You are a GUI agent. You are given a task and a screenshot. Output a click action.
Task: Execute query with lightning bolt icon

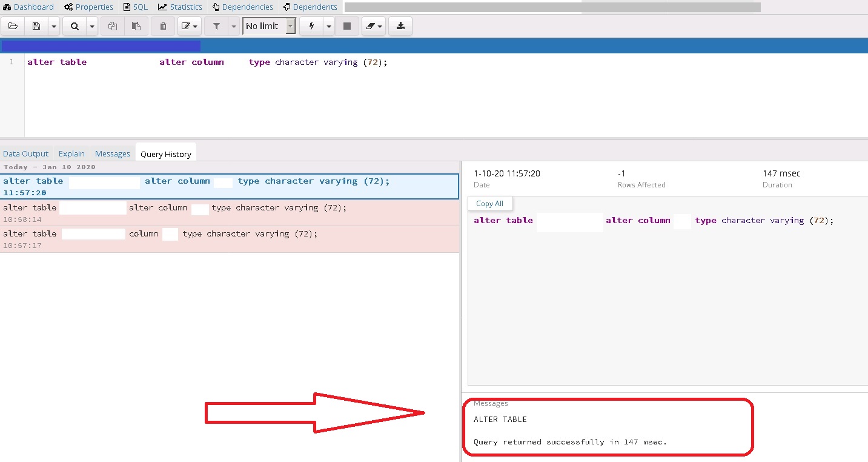click(311, 26)
